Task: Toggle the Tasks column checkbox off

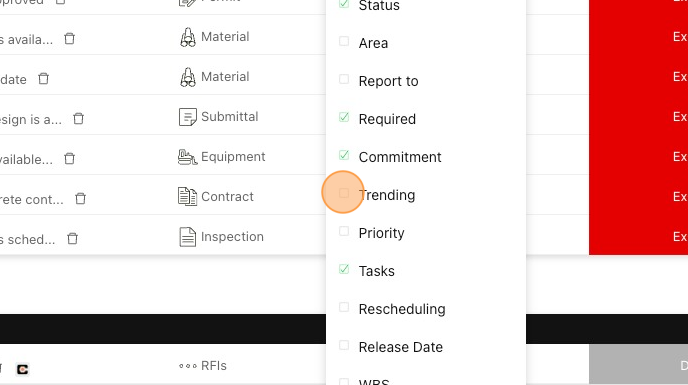Action: [344, 269]
